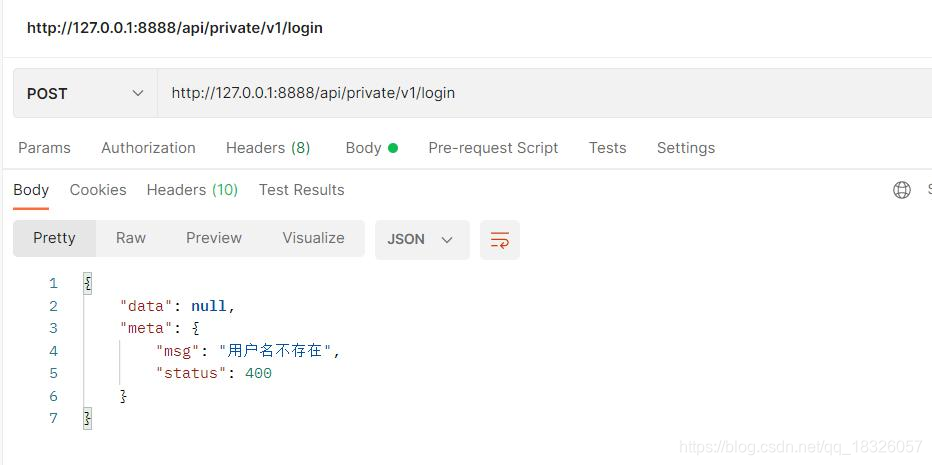The image size is (932, 465).
Task: Click the null value on line 2
Action: click(x=209, y=306)
